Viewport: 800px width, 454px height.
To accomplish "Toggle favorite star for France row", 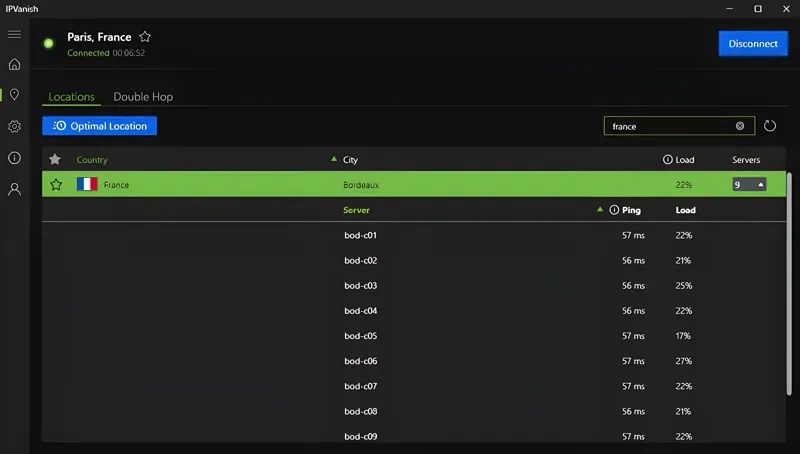I will pyautogui.click(x=56, y=185).
